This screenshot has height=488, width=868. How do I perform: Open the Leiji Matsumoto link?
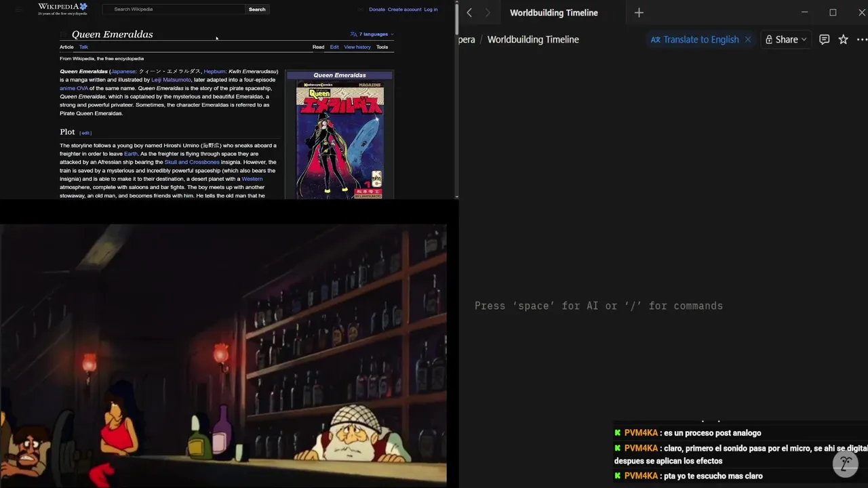tap(171, 80)
